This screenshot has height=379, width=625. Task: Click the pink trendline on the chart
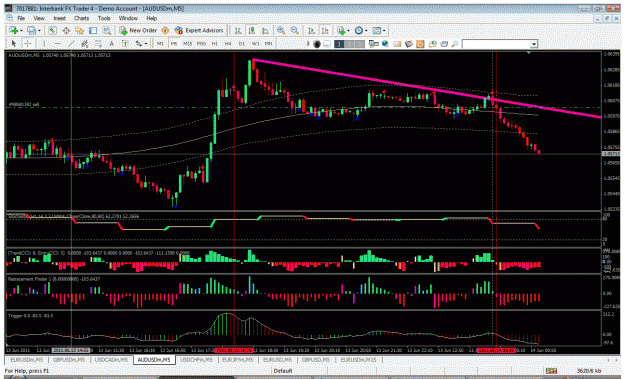(426, 89)
